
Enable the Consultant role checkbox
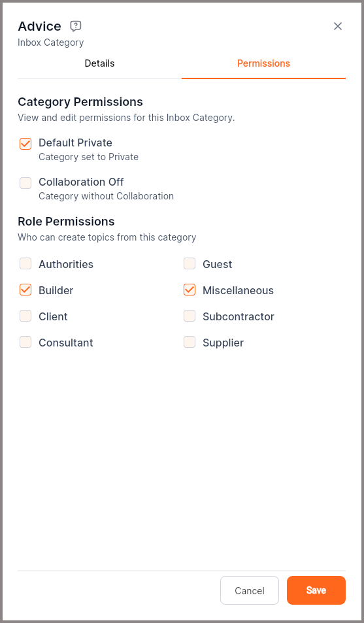point(25,343)
